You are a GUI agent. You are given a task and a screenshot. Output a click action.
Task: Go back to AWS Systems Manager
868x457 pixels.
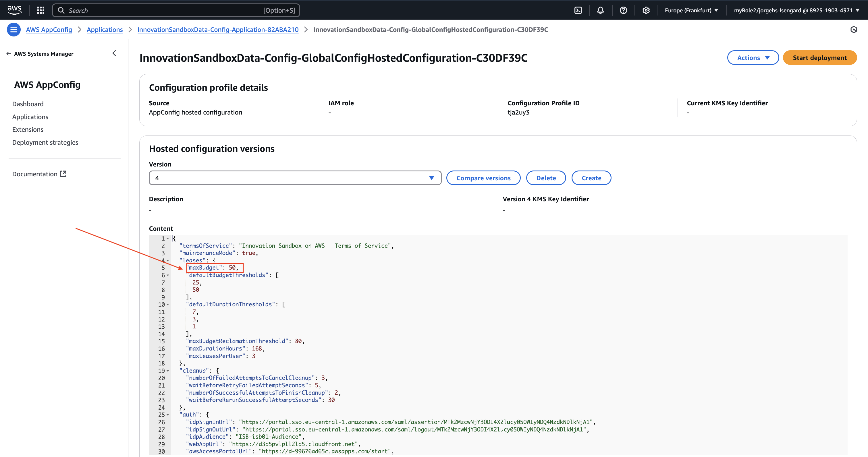pyautogui.click(x=40, y=54)
